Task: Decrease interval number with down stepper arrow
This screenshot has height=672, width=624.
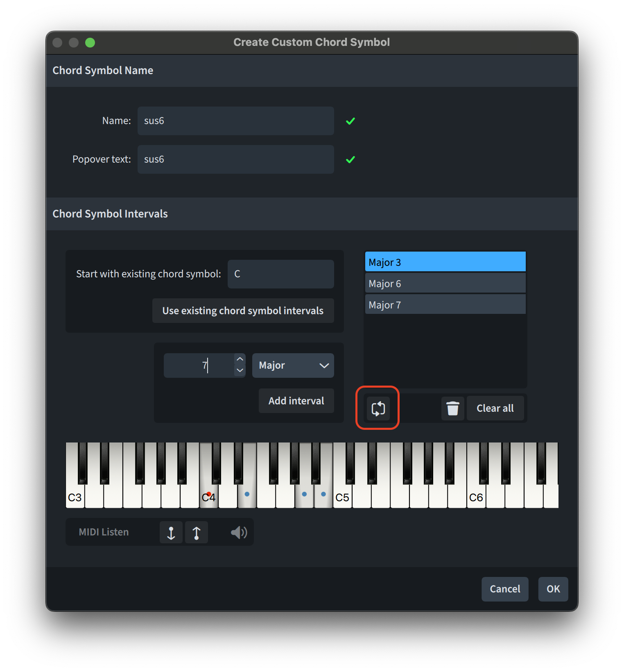Action: (240, 370)
